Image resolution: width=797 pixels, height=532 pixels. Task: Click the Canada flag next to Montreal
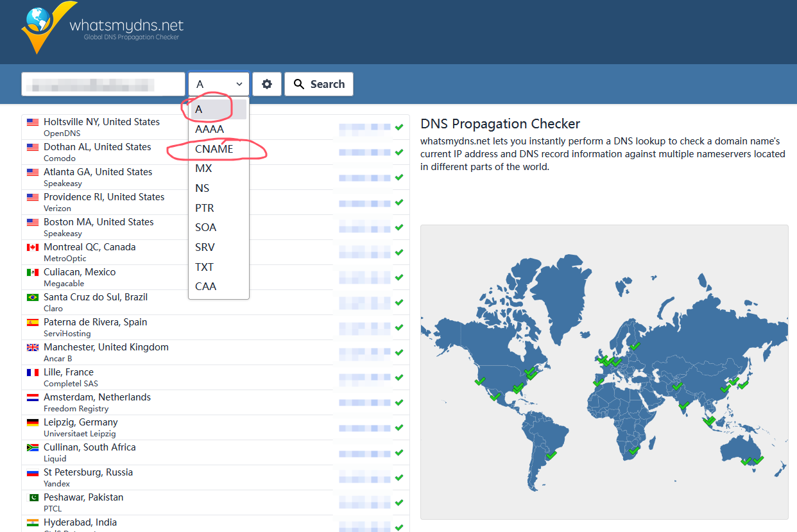point(33,247)
